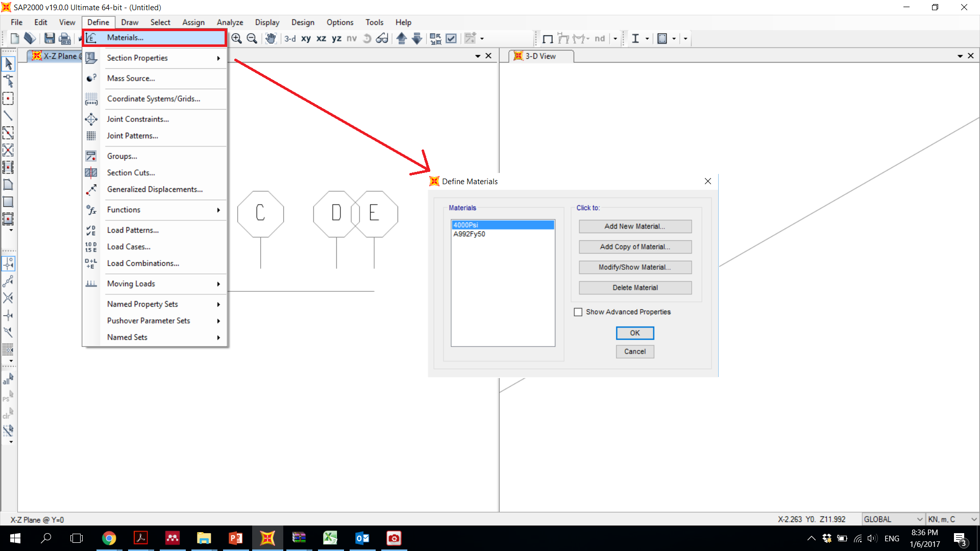Click the Zoom Out magnifier icon
Viewport: 980px width, 551px height.
pyautogui.click(x=252, y=38)
